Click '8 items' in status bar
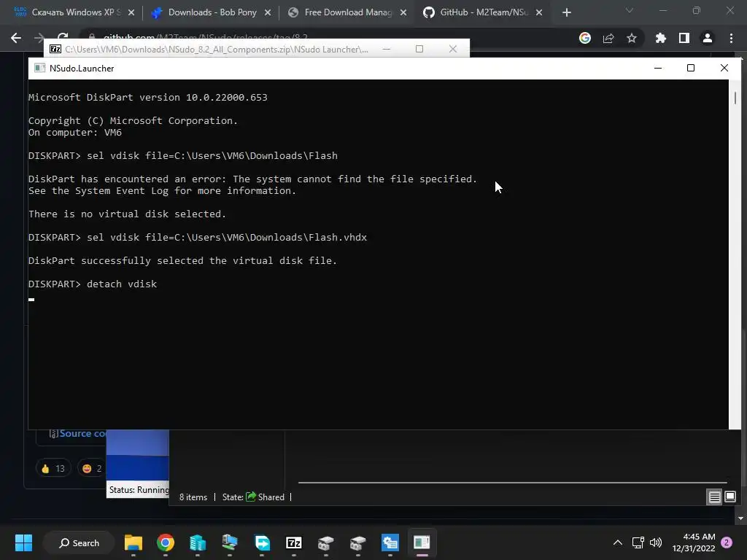Viewport: 747px width, 560px height. click(x=193, y=497)
